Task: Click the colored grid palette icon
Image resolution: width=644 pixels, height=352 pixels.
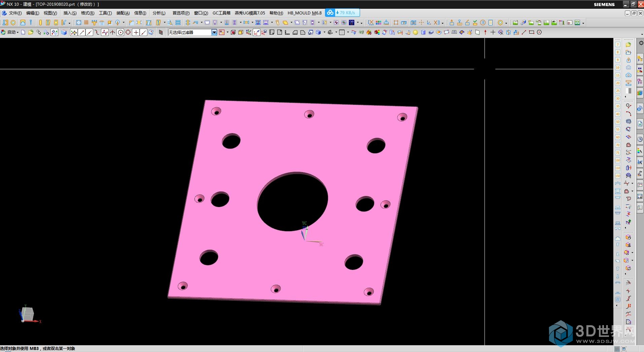Action: 379,23
